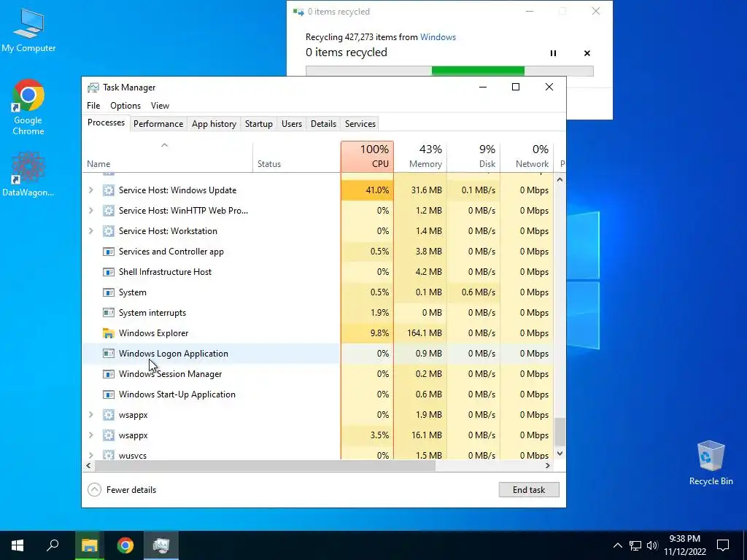This screenshot has width=747, height=560.
Task: Open Chrome from the taskbar
Action: 125,545
